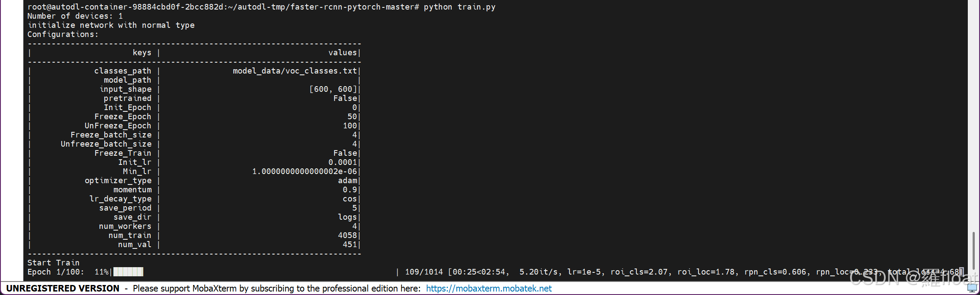Click the '0.9' momentum value
The width and height of the screenshot is (980, 295).
350,190
